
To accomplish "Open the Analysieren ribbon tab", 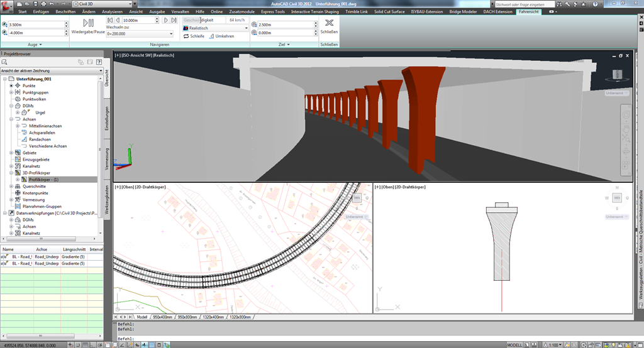I will click(x=112, y=12).
